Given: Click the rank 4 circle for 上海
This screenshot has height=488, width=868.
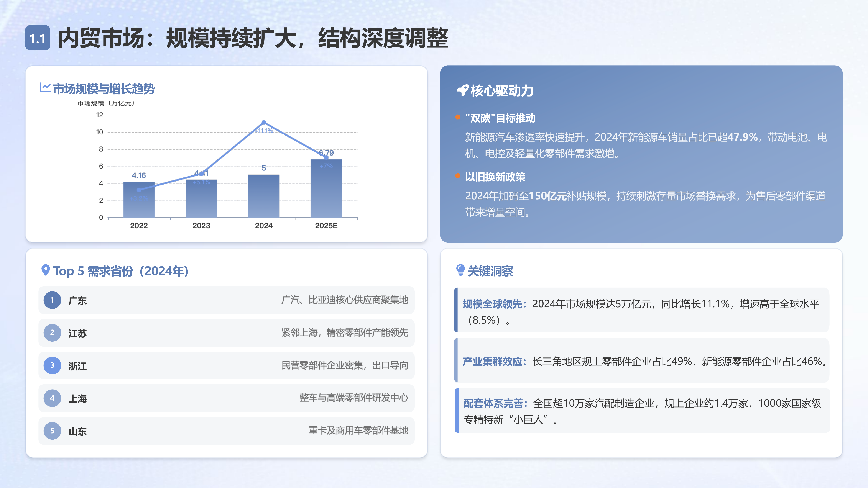Looking at the screenshot, I should pyautogui.click(x=52, y=398).
